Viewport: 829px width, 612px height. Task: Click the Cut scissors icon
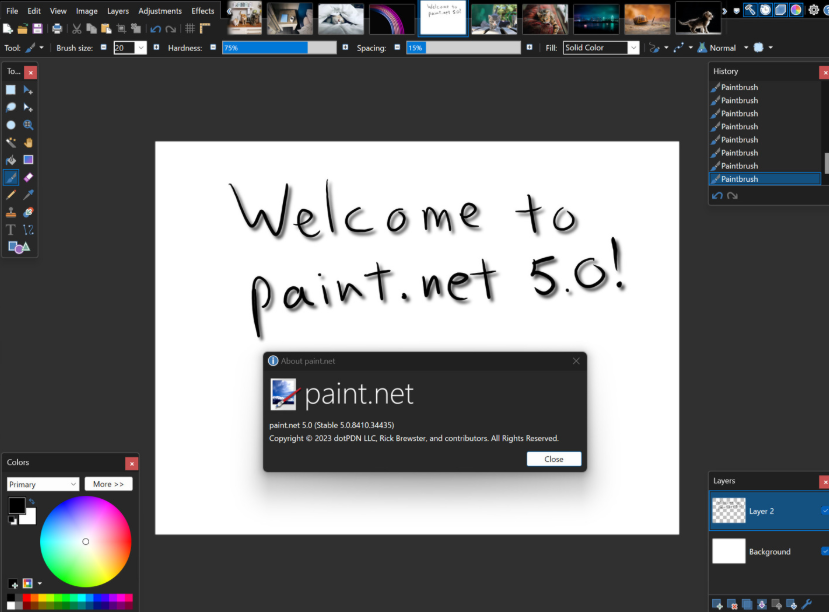(77, 29)
